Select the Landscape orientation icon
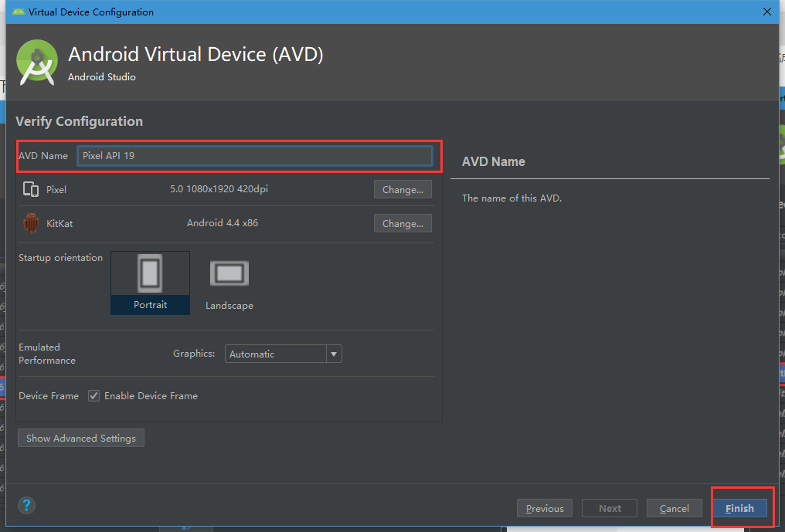Viewport: 785px width, 532px height. [229, 273]
